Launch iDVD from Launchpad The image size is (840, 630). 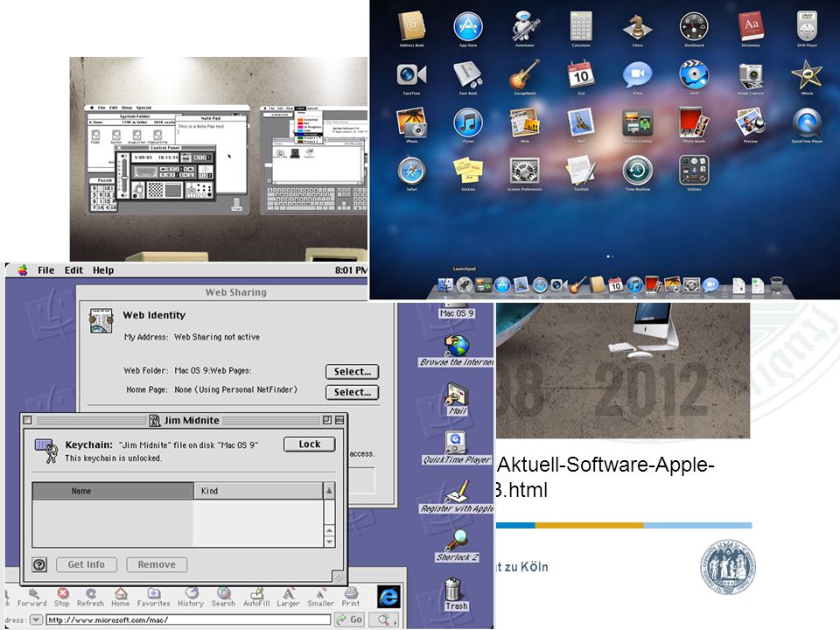point(694,75)
